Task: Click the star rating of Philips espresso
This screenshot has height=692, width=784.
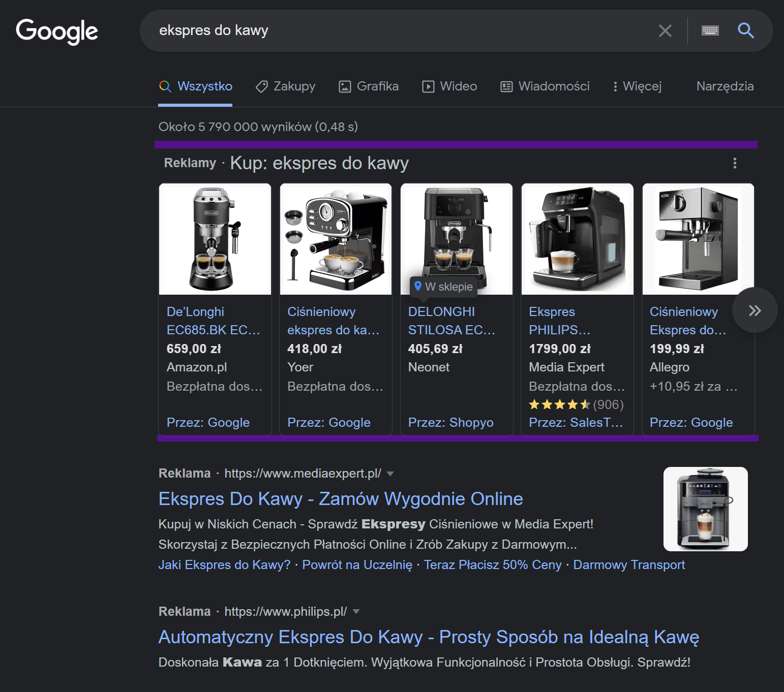Action: (x=559, y=404)
